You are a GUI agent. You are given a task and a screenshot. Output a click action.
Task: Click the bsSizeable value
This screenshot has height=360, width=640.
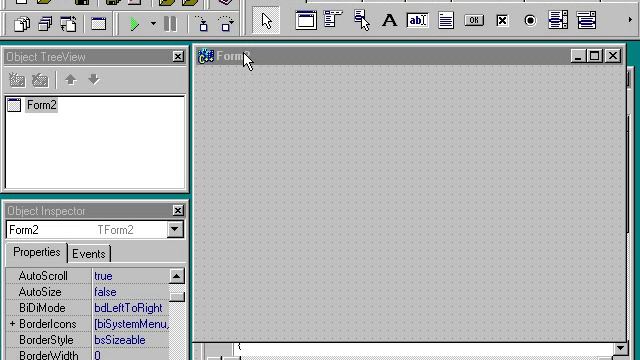(x=120, y=340)
